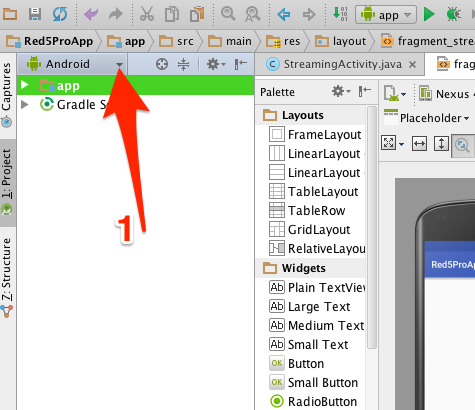Navigate Back with blue left arrow
475x410 pixels.
point(284,14)
